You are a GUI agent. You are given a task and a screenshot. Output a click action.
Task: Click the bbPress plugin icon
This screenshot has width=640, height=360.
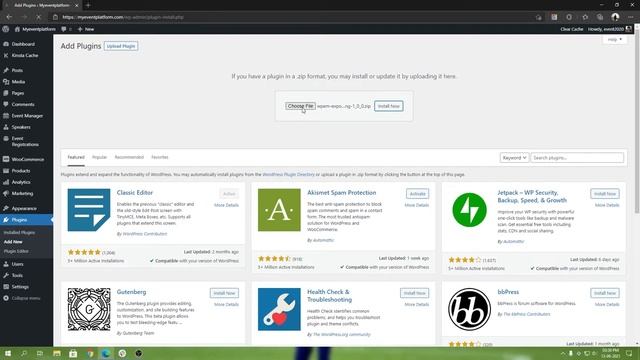[x=469, y=309]
